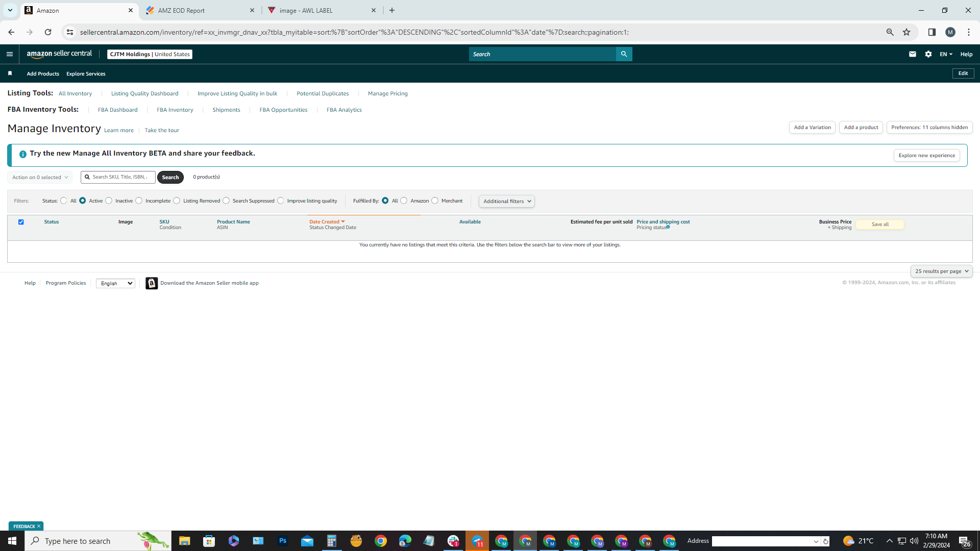Image resolution: width=980 pixels, height=551 pixels.
Task: Focus the Search SKU, Title, ISBN field
Action: (x=118, y=177)
